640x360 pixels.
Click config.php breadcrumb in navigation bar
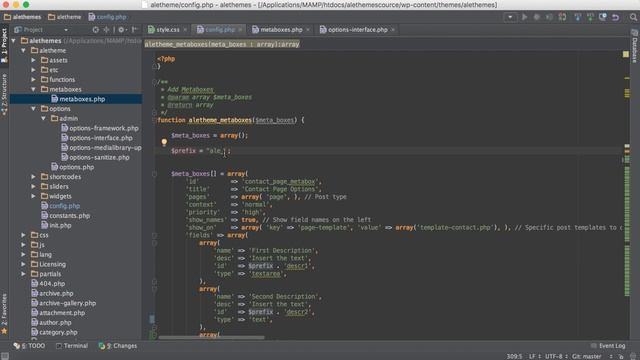click(x=107, y=17)
